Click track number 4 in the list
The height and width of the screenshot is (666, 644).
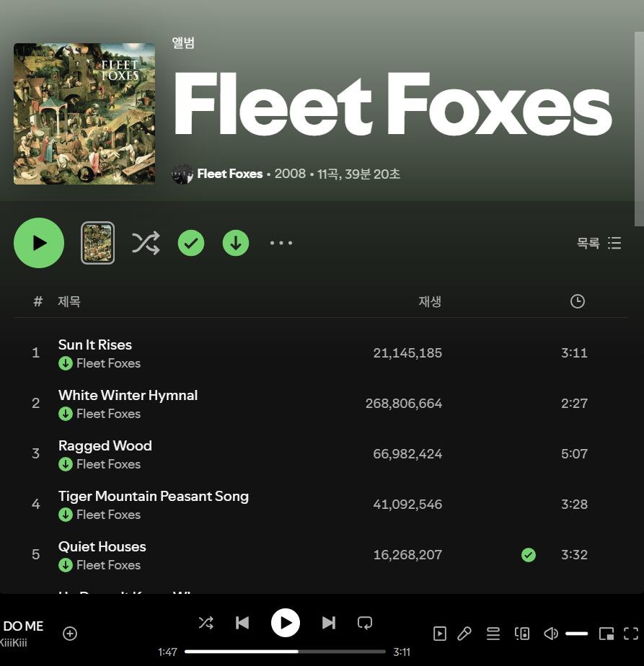pyautogui.click(x=36, y=504)
